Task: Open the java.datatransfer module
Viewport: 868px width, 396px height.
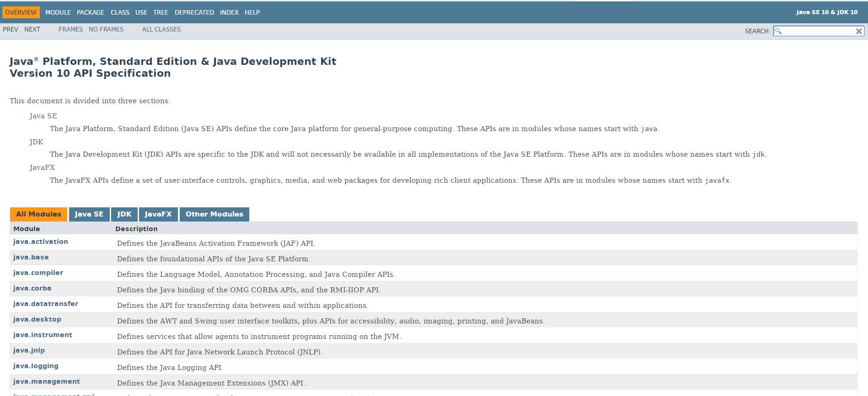Action: coord(46,304)
